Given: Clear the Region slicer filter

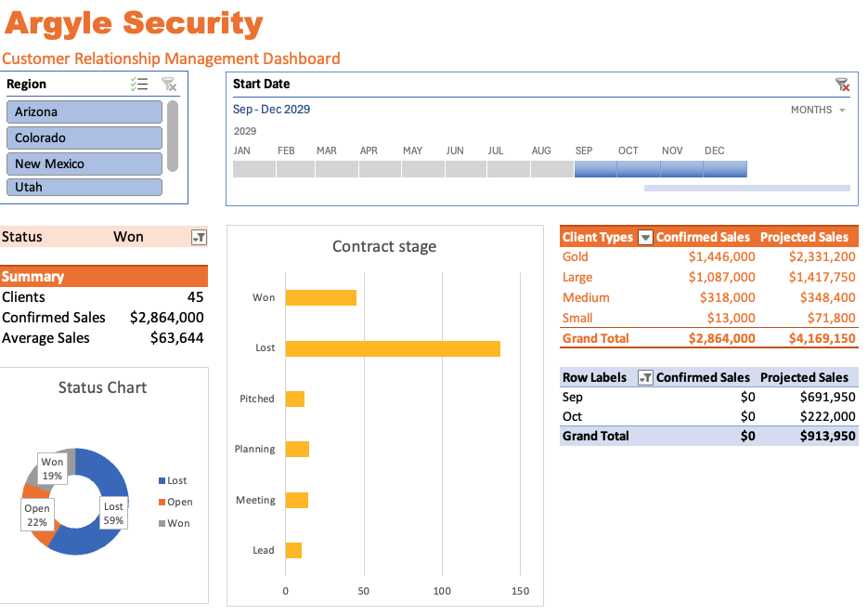Looking at the screenshot, I should pyautogui.click(x=169, y=85).
